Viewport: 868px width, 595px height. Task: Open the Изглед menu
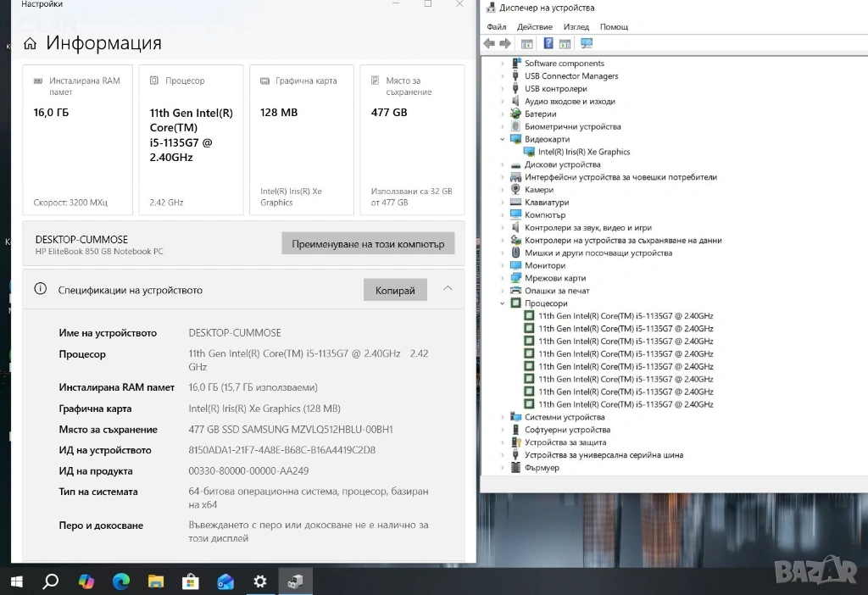tap(576, 27)
